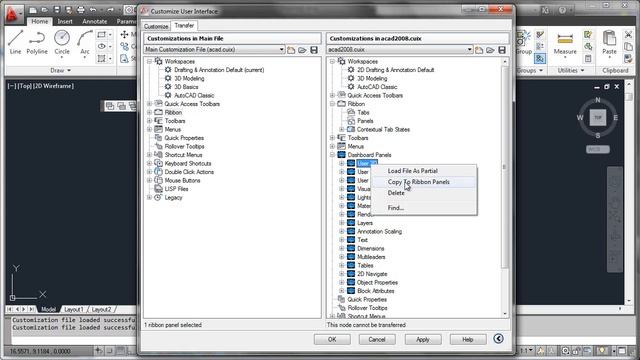Select Multileaders in right tree

[371, 257]
